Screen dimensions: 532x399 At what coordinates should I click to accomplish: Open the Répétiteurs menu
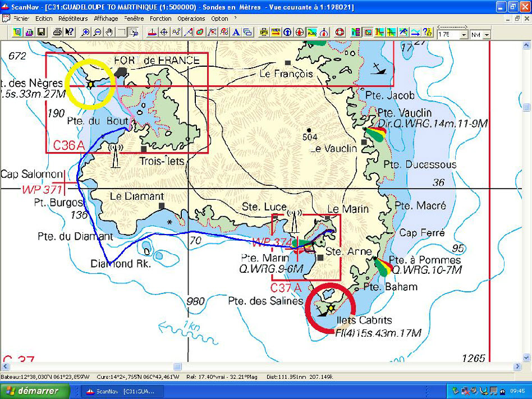coord(74,19)
